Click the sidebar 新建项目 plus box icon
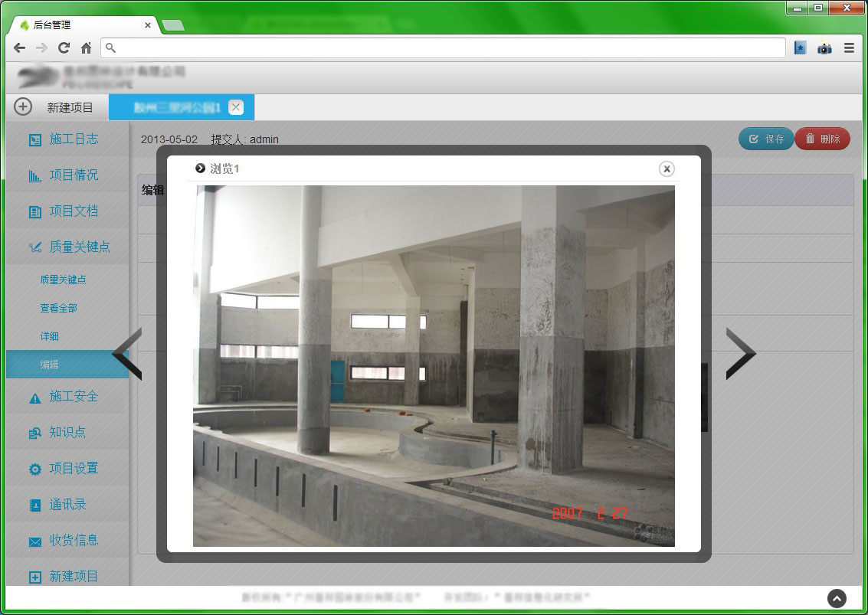The image size is (868, 615). pos(35,577)
